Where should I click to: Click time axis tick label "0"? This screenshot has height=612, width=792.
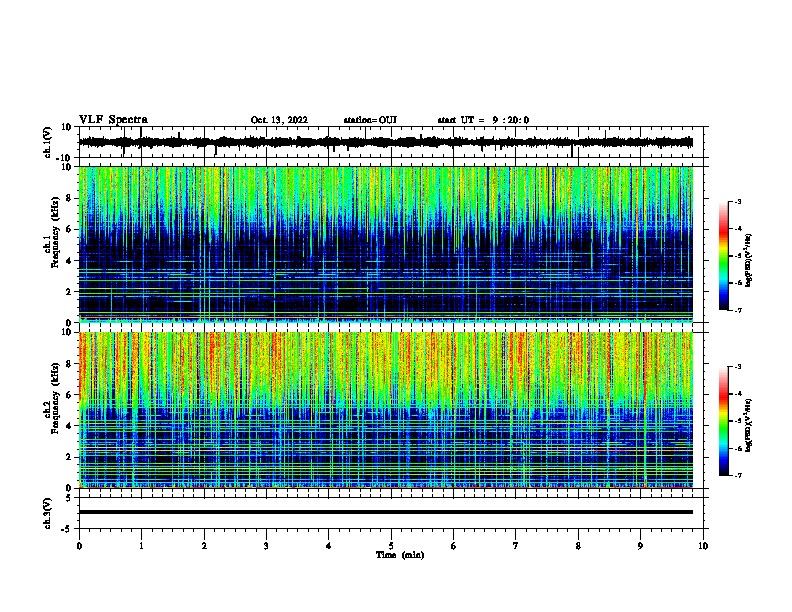(x=79, y=546)
